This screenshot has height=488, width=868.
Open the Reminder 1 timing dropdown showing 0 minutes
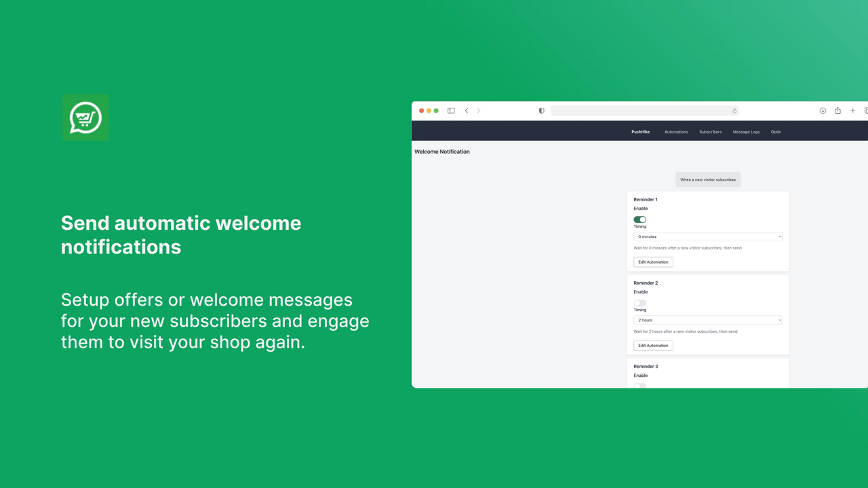707,237
